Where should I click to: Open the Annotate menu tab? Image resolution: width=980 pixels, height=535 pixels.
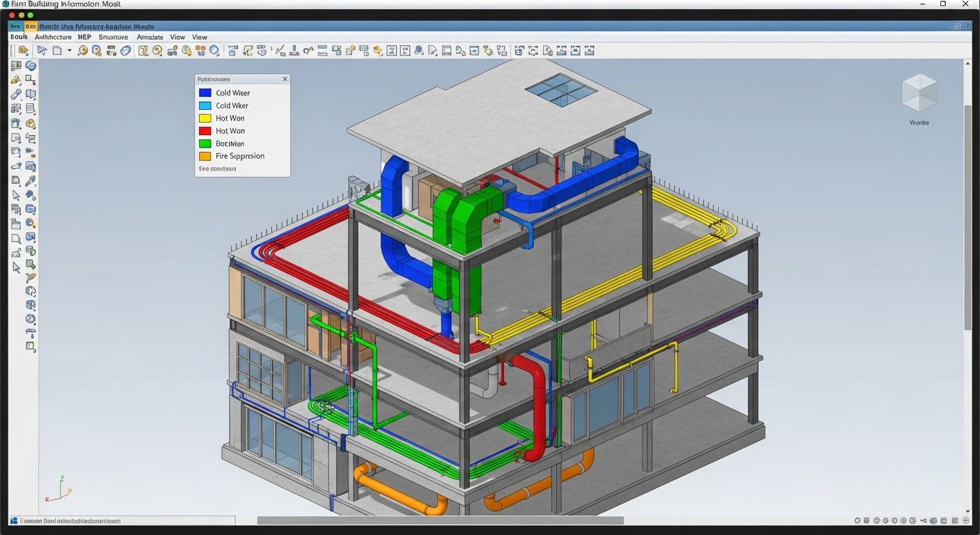150,37
